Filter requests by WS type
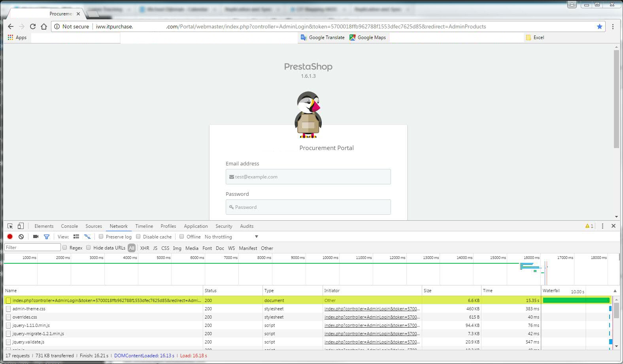Image resolution: width=623 pixels, height=364 pixels. tap(231, 248)
